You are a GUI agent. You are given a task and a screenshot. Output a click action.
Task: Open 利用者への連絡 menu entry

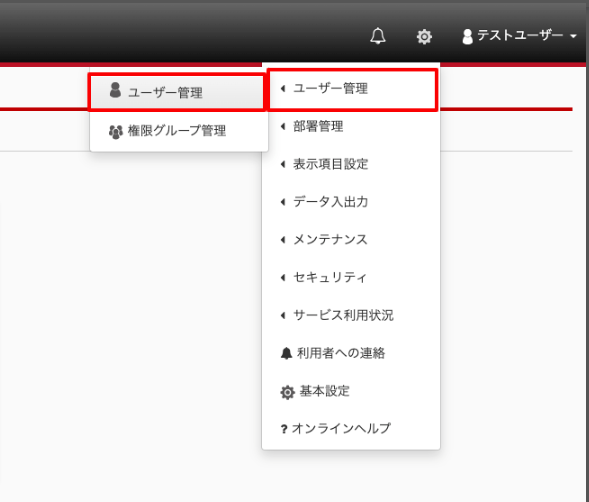tap(351, 353)
